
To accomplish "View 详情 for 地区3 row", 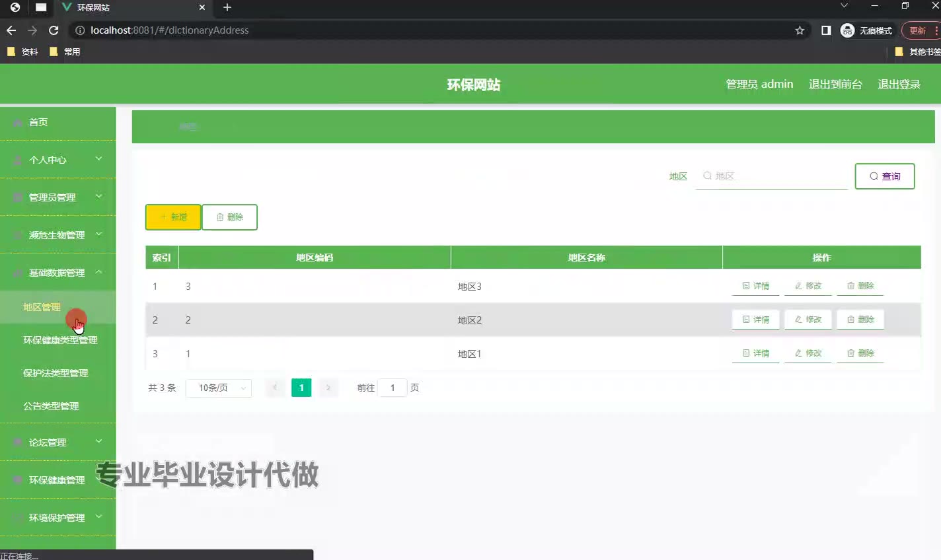I will (x=756, y=286).
